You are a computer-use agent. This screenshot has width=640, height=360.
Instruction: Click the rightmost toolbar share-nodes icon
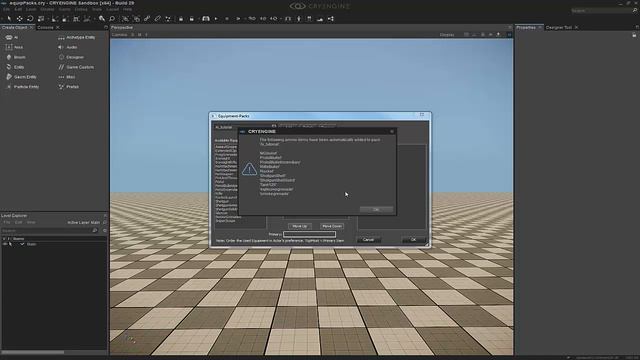pos(331,19)
